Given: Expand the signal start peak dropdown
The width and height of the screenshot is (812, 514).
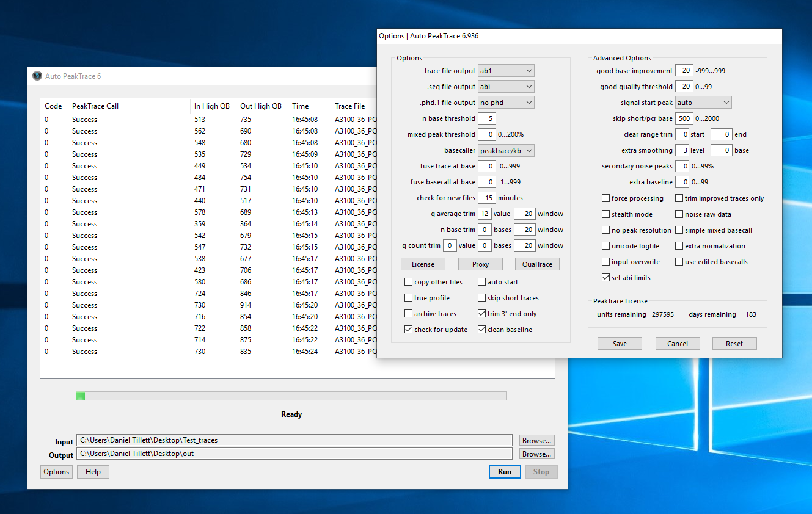Looking at the screenshot, I should tap(703, 103).
